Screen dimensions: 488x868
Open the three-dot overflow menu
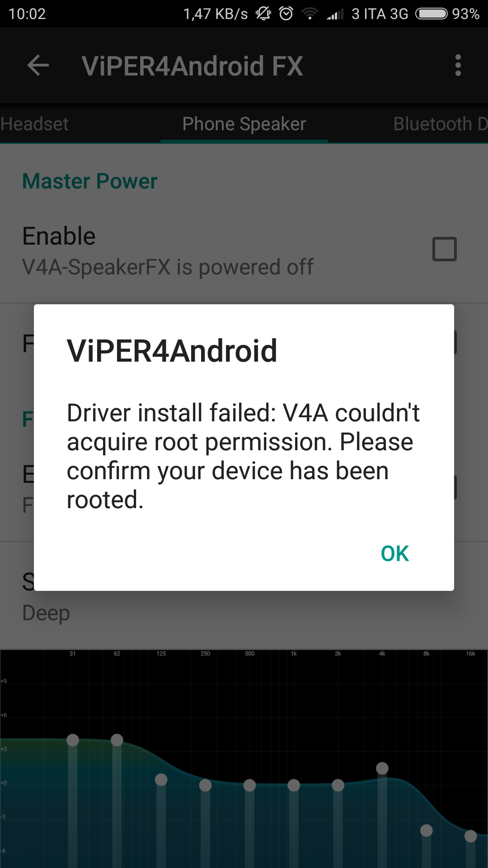tap(458, 66)
